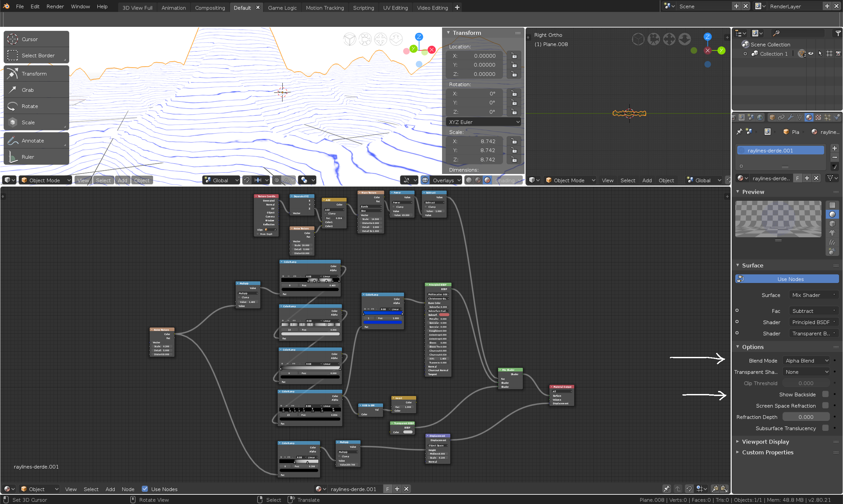Toggle the Overlays display button

425,180
